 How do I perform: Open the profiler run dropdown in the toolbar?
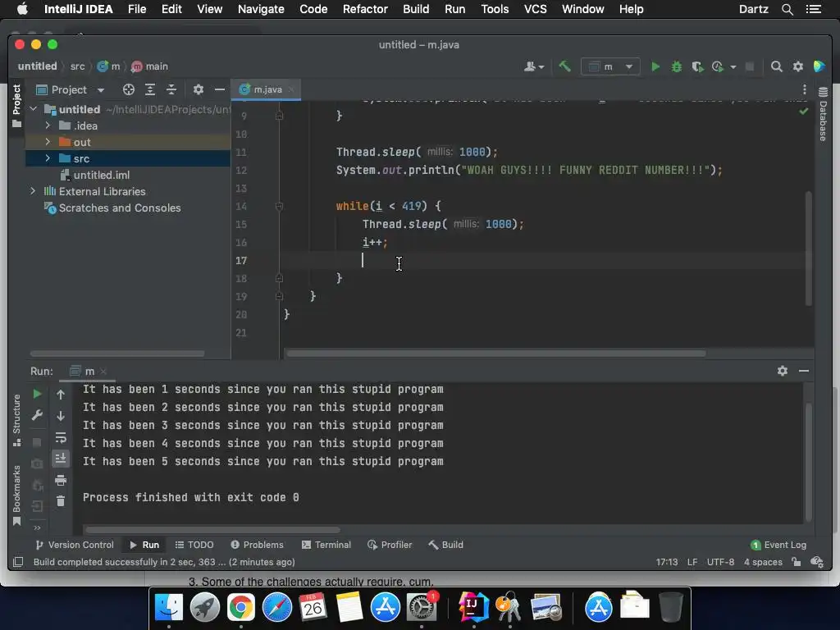pos(733,67)
